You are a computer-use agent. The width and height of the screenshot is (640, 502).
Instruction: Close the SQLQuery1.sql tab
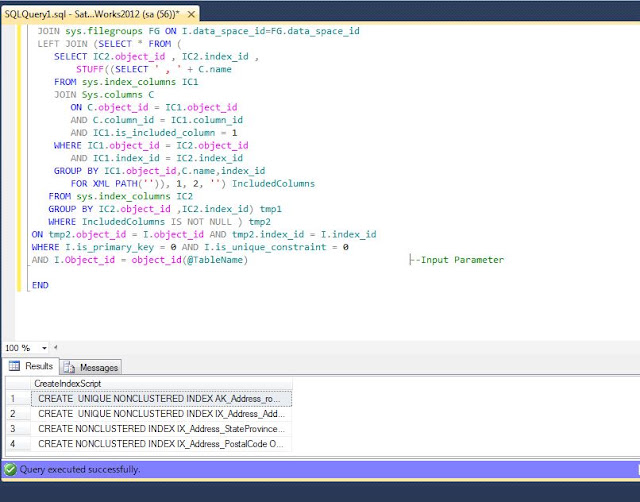pos(191,15)
